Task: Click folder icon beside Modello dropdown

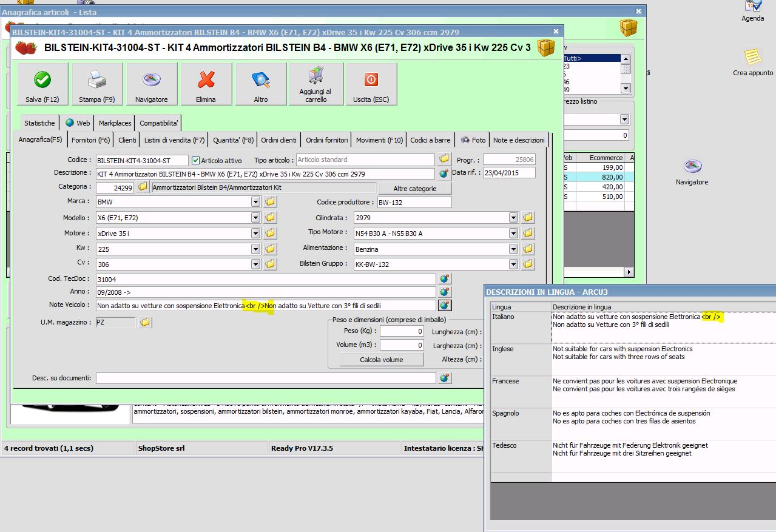Action: point(271,217)
